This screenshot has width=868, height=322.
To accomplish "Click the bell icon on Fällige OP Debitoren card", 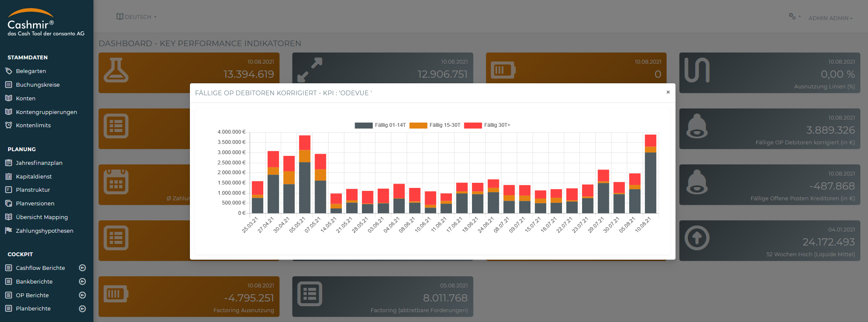I will pyautogui.click(x=697, y=126).
